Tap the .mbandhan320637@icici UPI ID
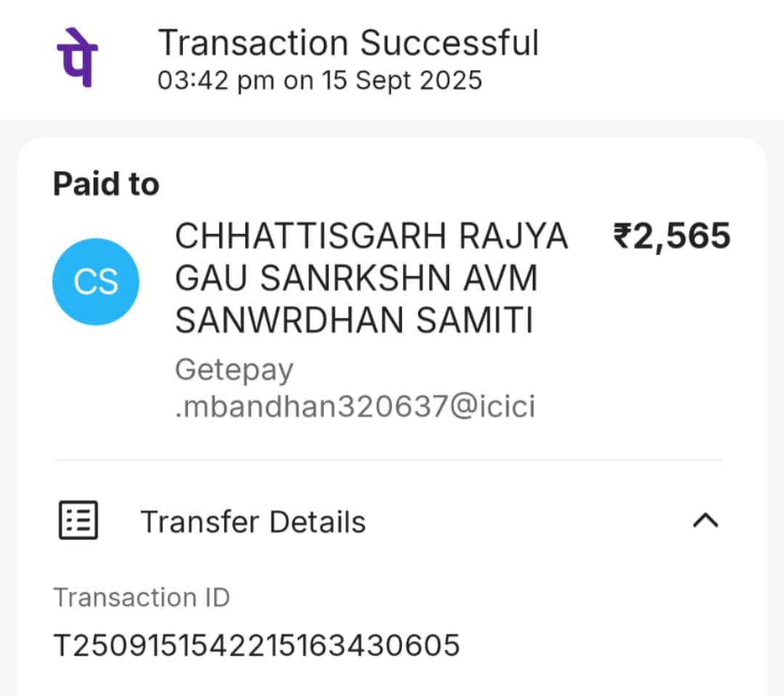The image size is (784, 696). [355, 407]
